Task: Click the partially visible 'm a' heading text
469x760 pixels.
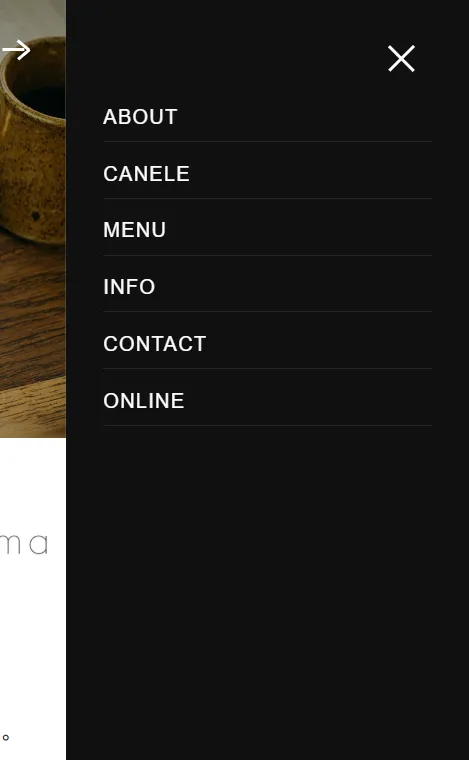Action: 24,544
